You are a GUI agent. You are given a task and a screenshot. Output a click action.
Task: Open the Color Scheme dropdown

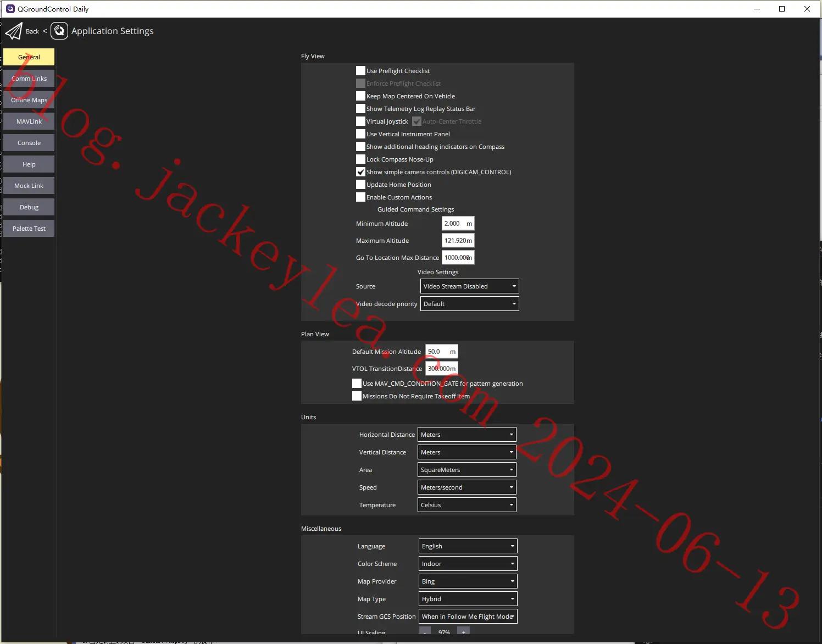468,564
